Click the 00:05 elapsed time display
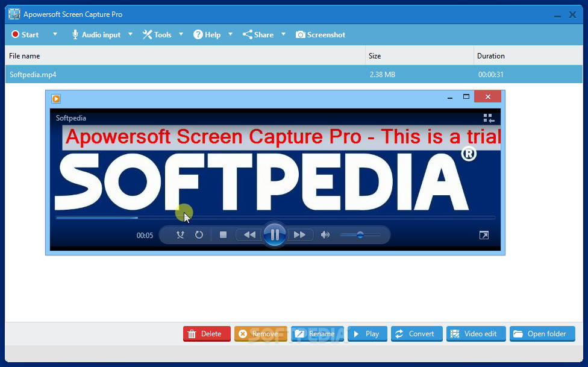The height and width of the screenshot is (367, 588). (145, 235)
